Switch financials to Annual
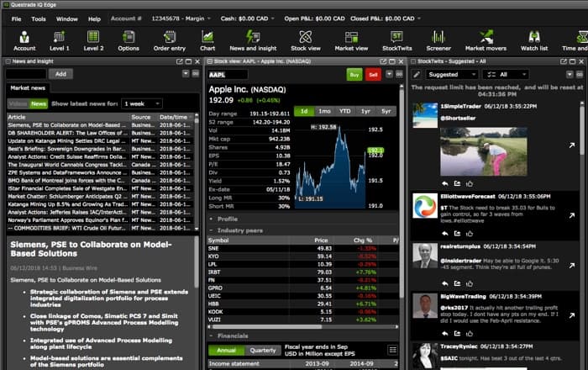 (227, 350)
